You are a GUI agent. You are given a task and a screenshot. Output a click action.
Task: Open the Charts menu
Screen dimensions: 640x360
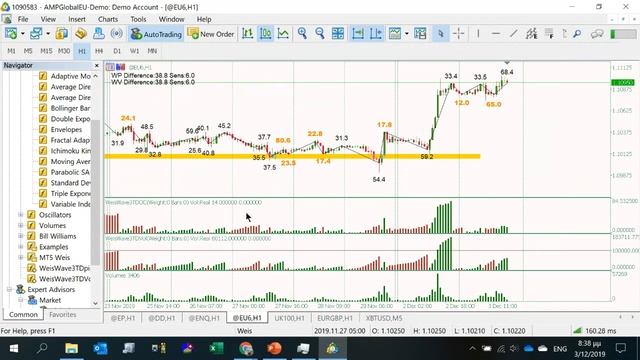[108, 19]
